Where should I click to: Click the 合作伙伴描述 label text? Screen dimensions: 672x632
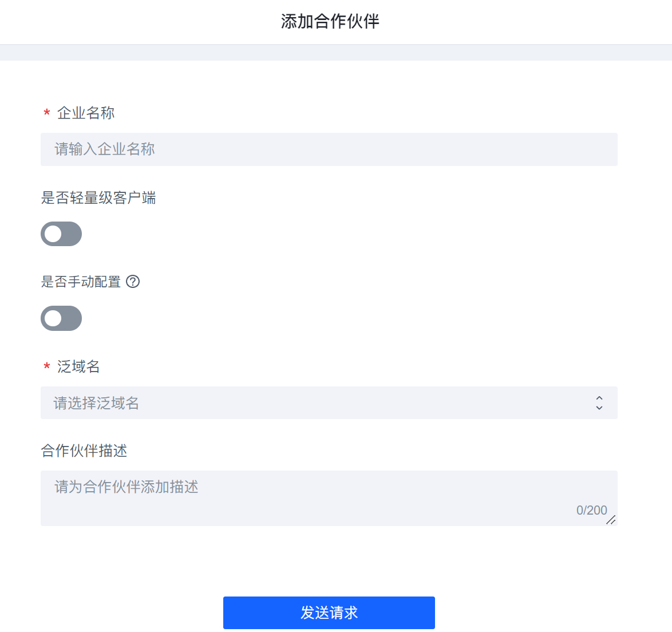84,451
